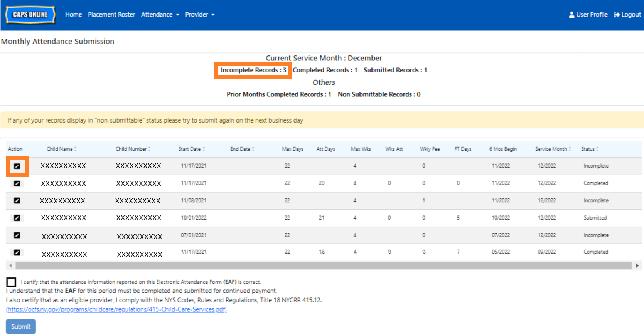644x336 pixels.
Task: Edit the record with 20 Att Days
Action: click(17, 183)
